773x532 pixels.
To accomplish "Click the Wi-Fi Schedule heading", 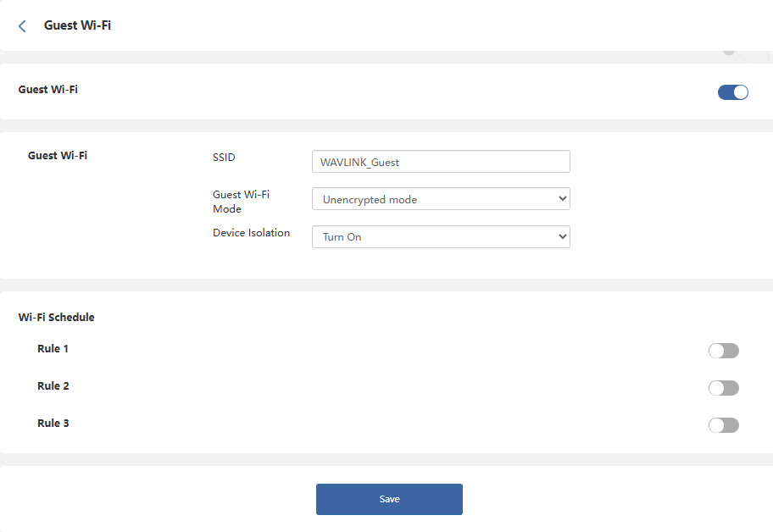I will click(x=56, y=318).
